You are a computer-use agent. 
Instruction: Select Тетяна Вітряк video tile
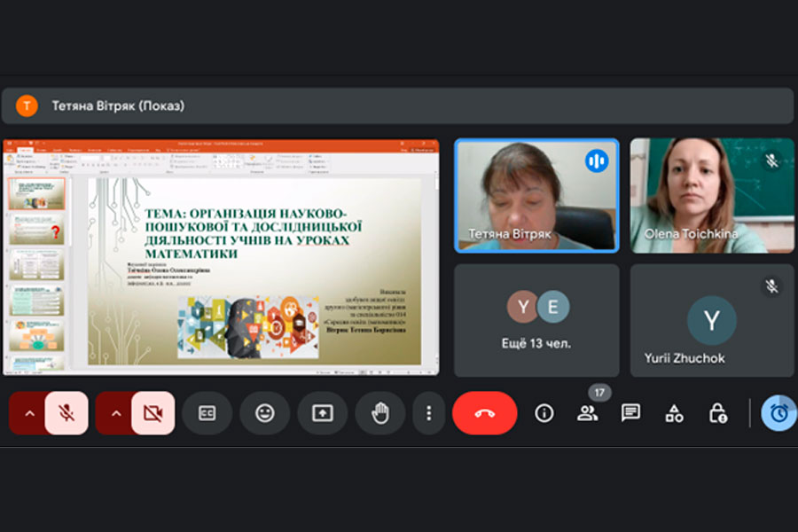pos(536,195)
